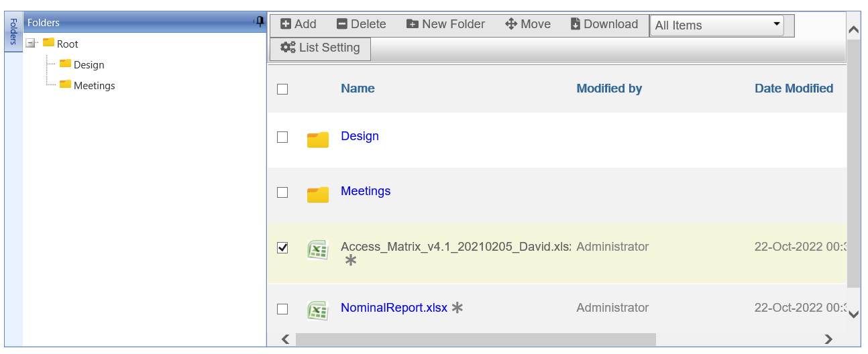This screenshot has width=868, height=354.
Task: Select Meetings folder in the tree
Action: pyautogui.click(x=94, y=86)
